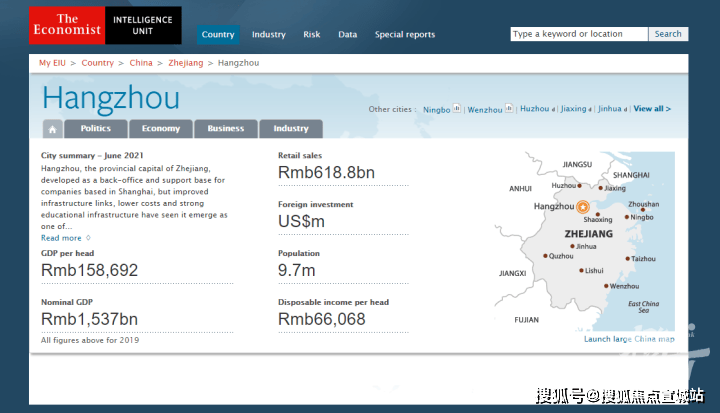Switch to the Politics tab

(96, 129)
